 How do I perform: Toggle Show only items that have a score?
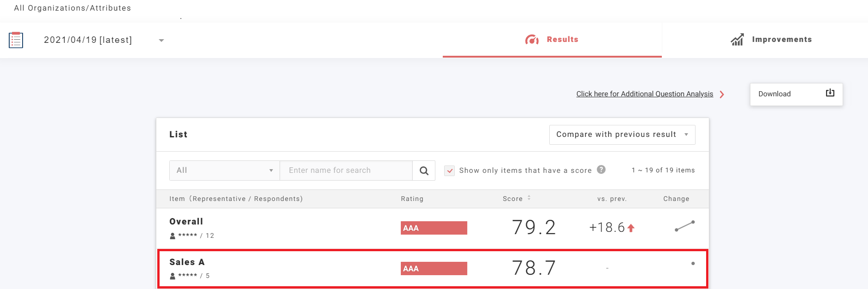tap(450, 171)
